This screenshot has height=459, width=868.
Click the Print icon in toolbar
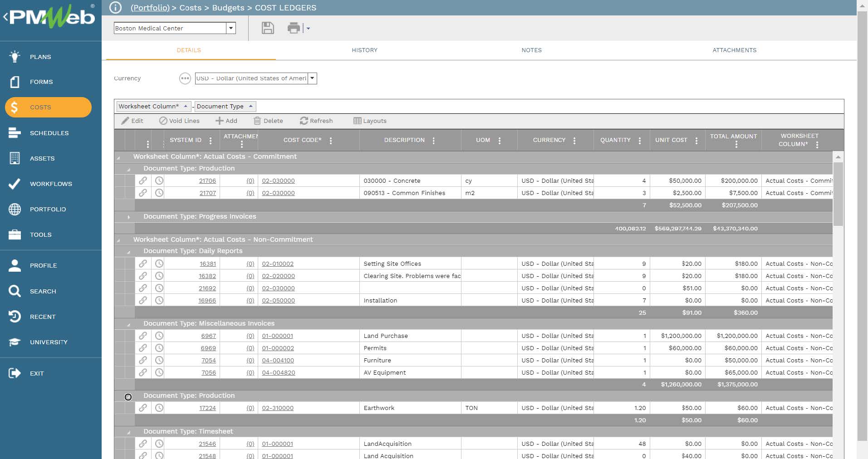tap(294, 28)
